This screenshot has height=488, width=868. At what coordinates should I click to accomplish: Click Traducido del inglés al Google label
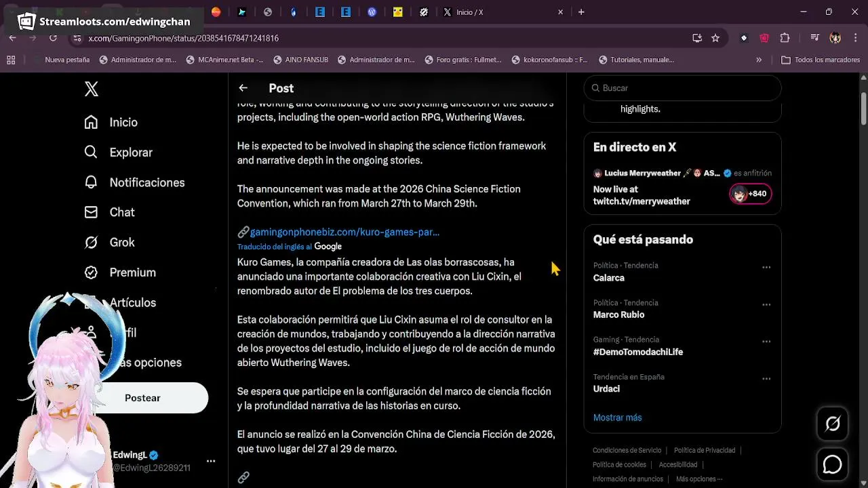[290, 247]
